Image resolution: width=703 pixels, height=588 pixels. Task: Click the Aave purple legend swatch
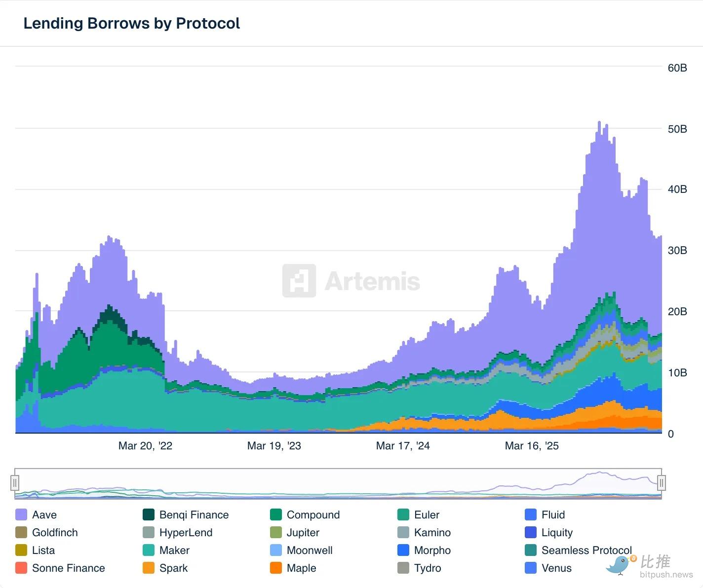(21, 515)
